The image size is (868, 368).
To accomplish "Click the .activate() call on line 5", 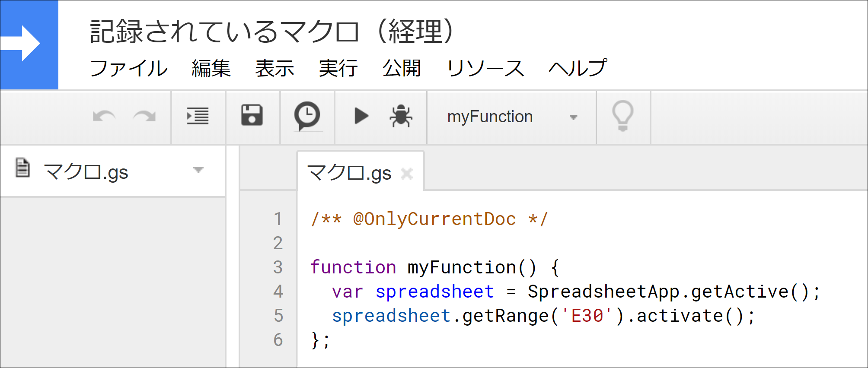I will point(689,316).
